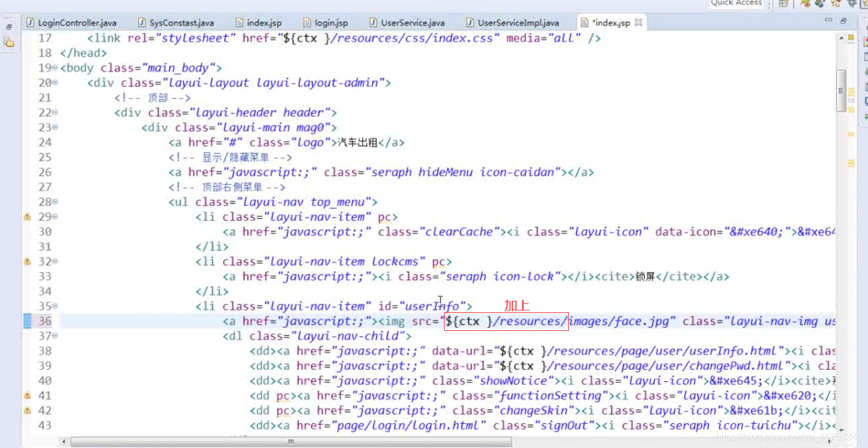Click the yellow warning summary square atop overview ruler
The width and height of the screenshot is (868, 448).
coord(851,37)
